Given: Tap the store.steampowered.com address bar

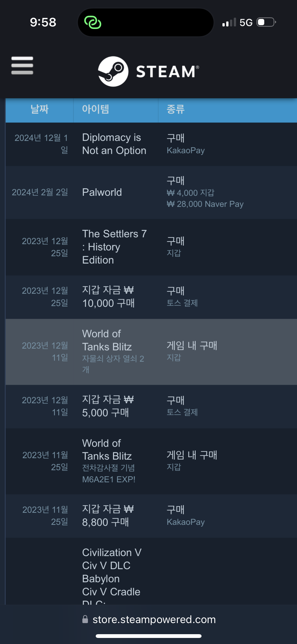Looking at the screenshot, I should click(x=149, y=619).
